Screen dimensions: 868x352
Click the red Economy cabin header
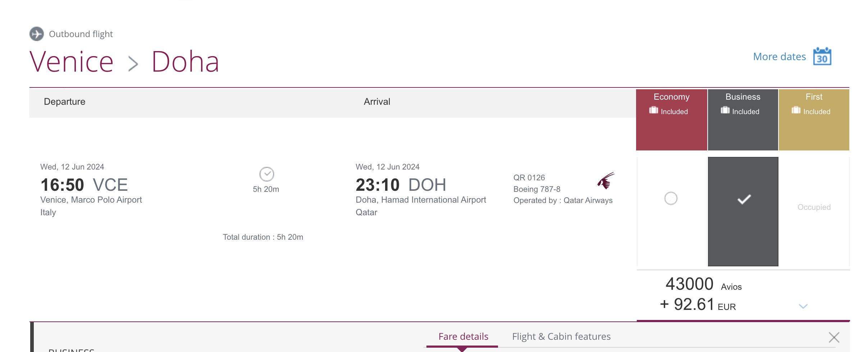coord(671,120)
